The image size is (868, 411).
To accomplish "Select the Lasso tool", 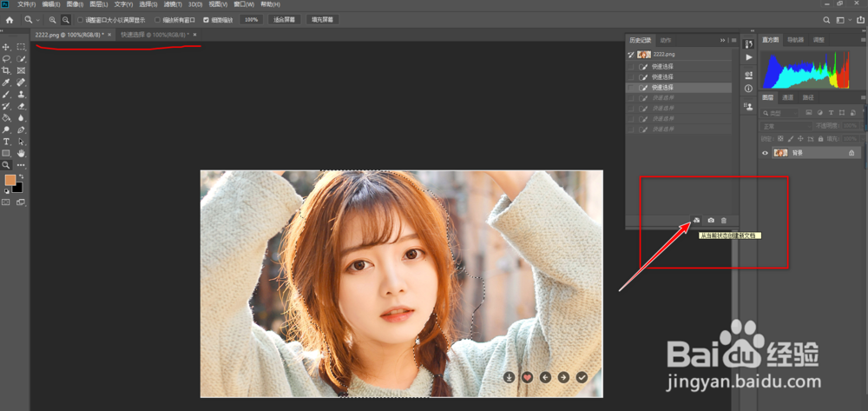I will (7, 59).
